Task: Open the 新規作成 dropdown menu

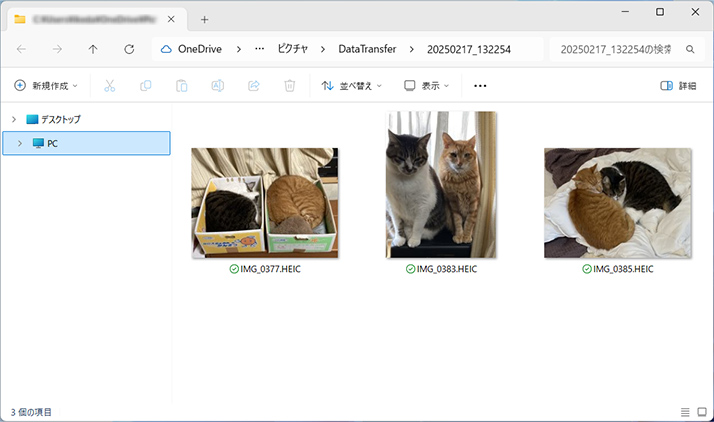Action: (x=46, y=86)
